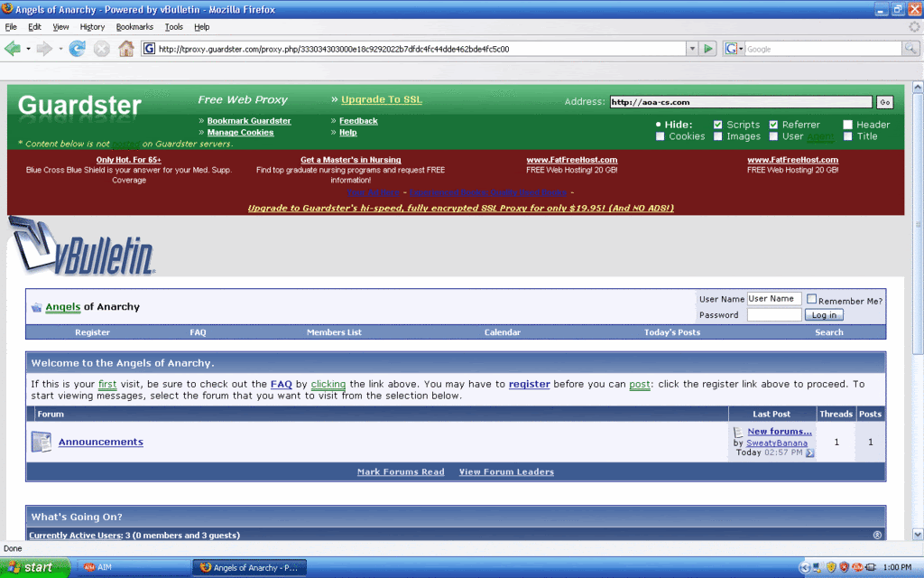Open the Home page icon
Image resolution: width=924 pixels, height=578 pixels.
[126, 49]
